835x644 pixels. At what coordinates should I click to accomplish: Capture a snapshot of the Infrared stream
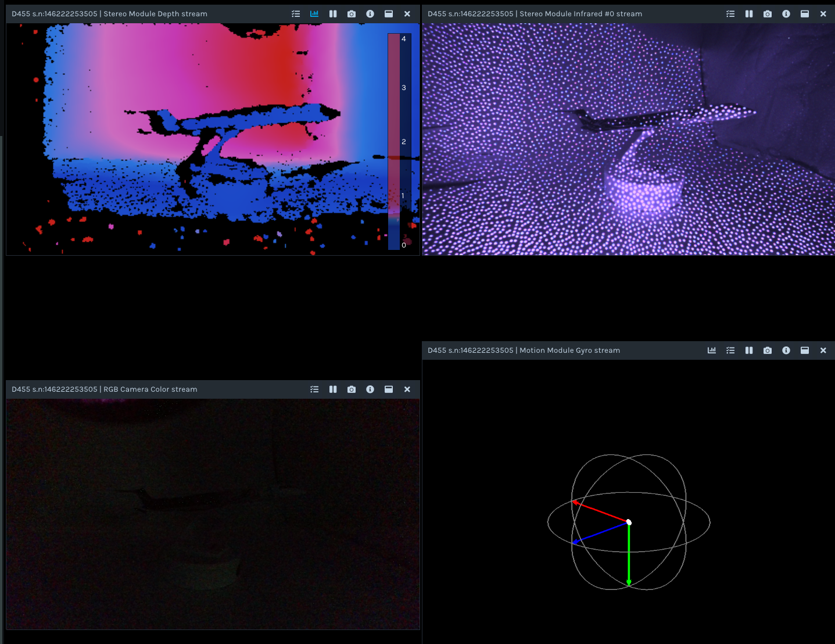768,14
